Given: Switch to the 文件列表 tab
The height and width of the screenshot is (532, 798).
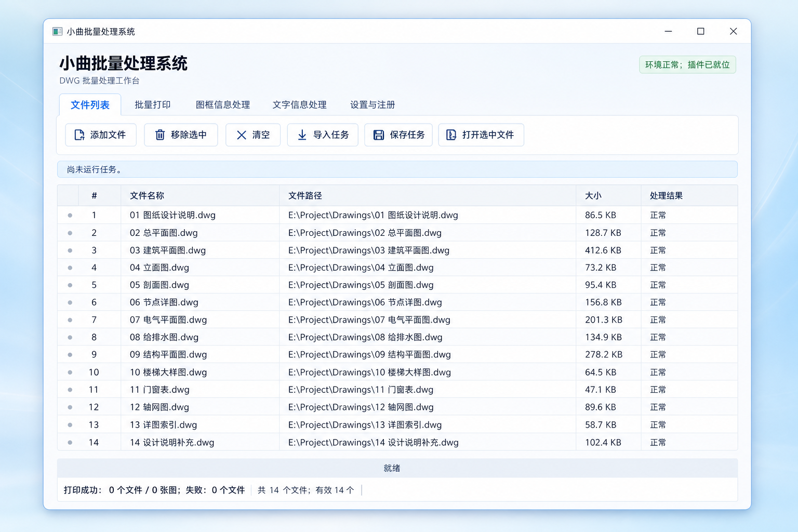Looking at the screenshot, I should click(x=90, y=105).
